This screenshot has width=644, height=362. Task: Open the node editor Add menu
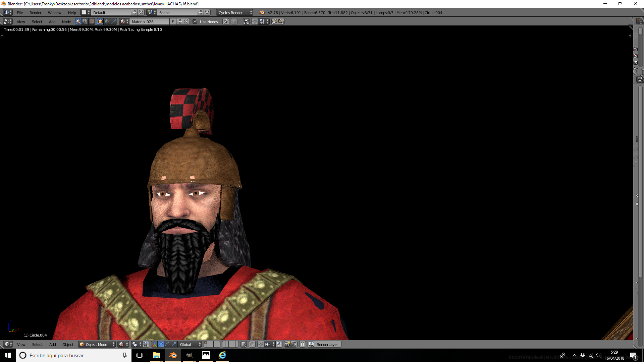click(x=52, y=21)
